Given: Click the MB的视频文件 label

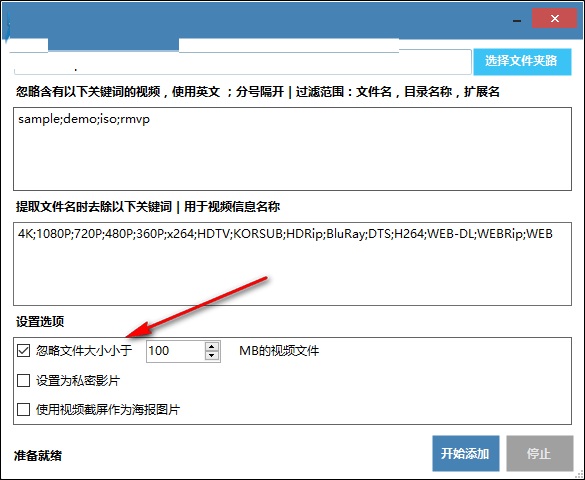Looking at the screenshot, I should click(279, 351).
